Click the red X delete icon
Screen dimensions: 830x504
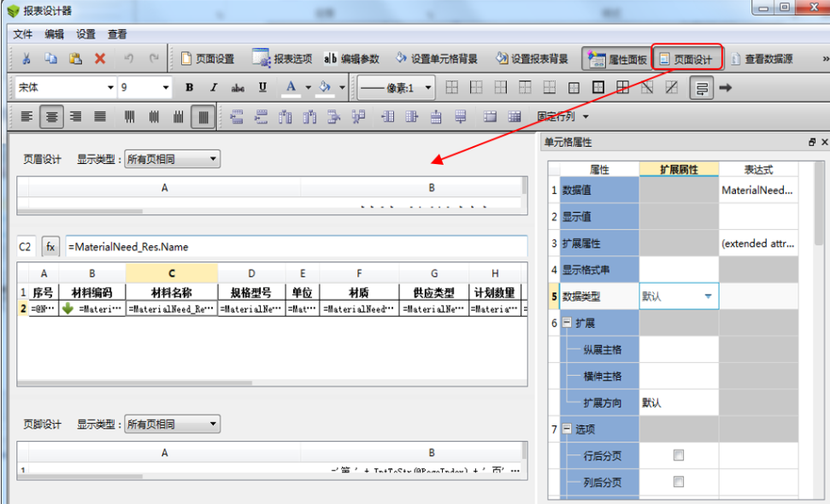click(100, 59)
